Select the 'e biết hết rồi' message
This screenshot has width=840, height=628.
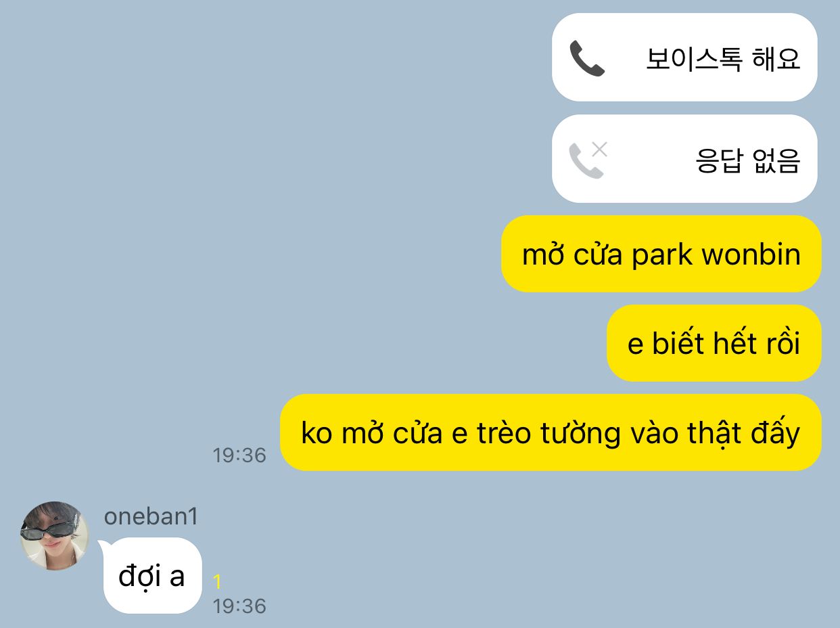(714, 343)
